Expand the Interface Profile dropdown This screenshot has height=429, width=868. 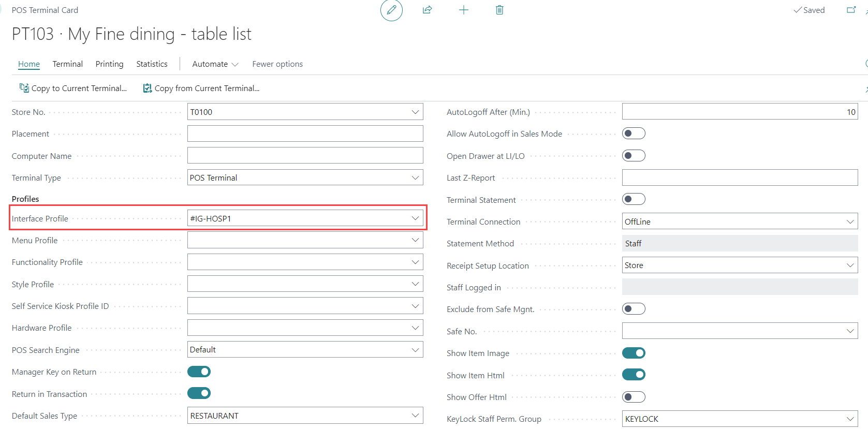[x=415, y=218]
